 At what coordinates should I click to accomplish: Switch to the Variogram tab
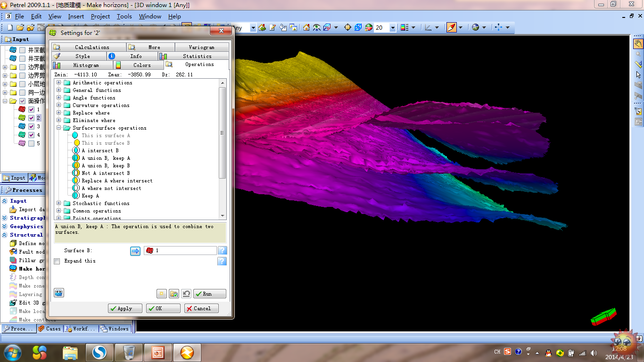(202, 47)
